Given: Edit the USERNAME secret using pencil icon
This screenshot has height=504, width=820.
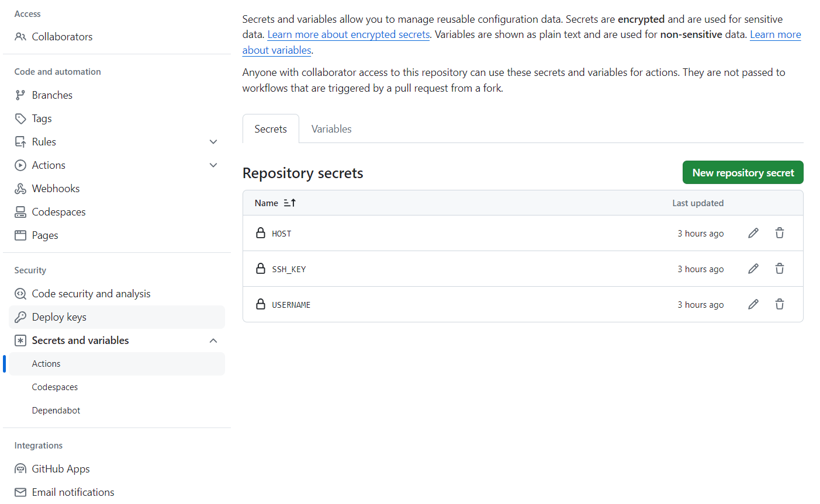Looking at the screenshot, I should point(753,304).
